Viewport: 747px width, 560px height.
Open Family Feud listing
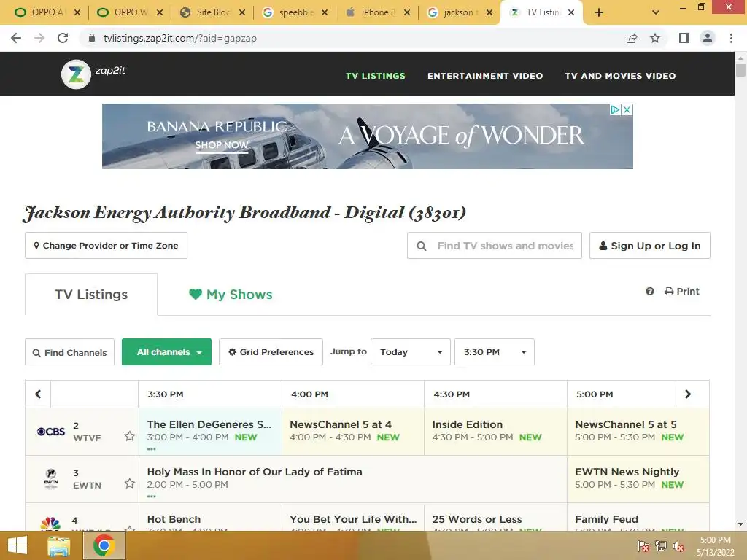606,519
